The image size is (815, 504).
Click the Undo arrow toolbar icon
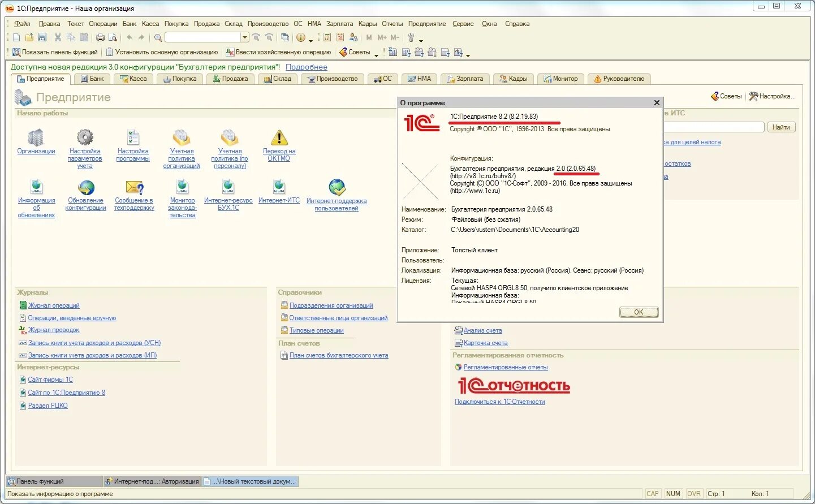pyautogui.click(x=130, y=37)
